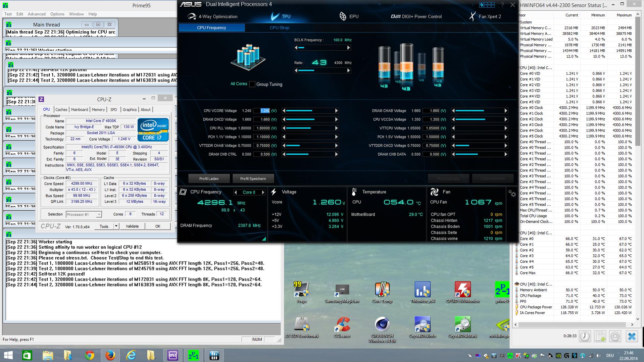Open the Memory tab in CPU-Z
Screen dimensions: 644x362
point(98,110)
